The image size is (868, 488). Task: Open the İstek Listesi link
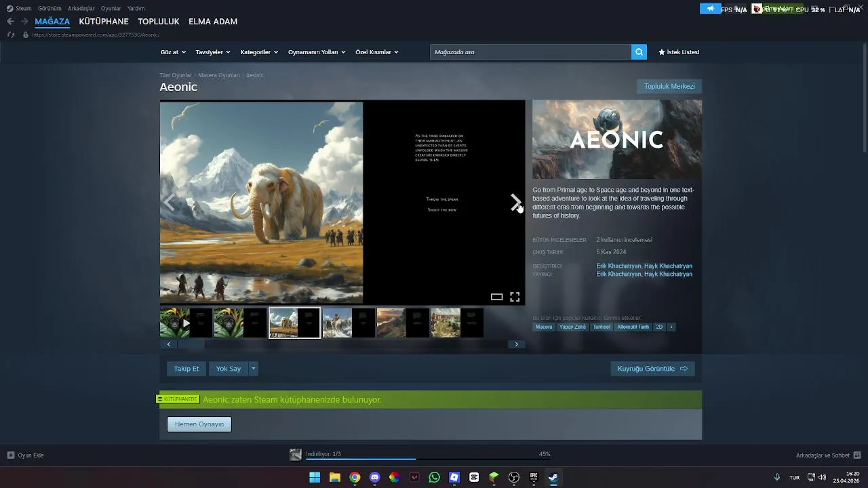[x=679, y=52]
